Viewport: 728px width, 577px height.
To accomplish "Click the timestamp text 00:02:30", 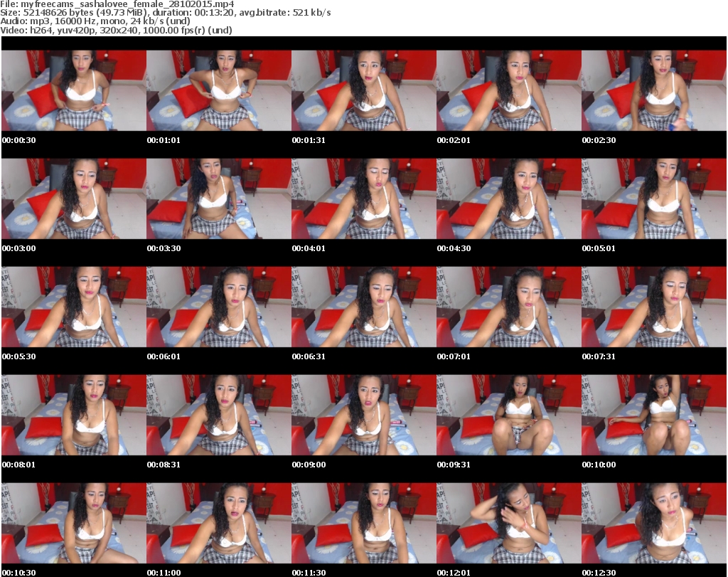I will pyautogui.click(x=599, y=140).
